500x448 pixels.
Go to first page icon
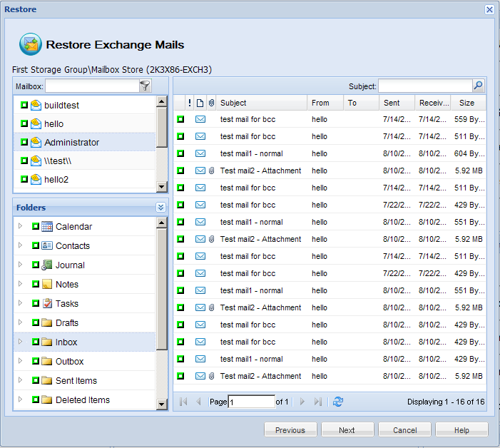(x=183, y=402)
